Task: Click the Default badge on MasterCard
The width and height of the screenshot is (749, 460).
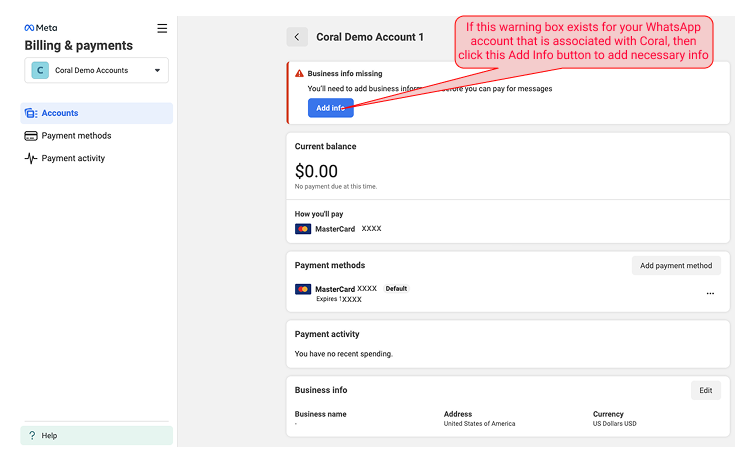Action: pos(396,289)
